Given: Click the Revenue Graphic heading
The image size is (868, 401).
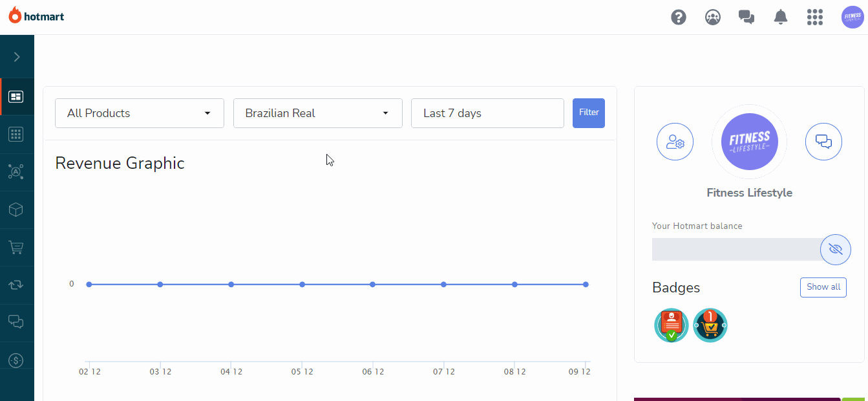Looking at the screenshot, I should point(120,163).
